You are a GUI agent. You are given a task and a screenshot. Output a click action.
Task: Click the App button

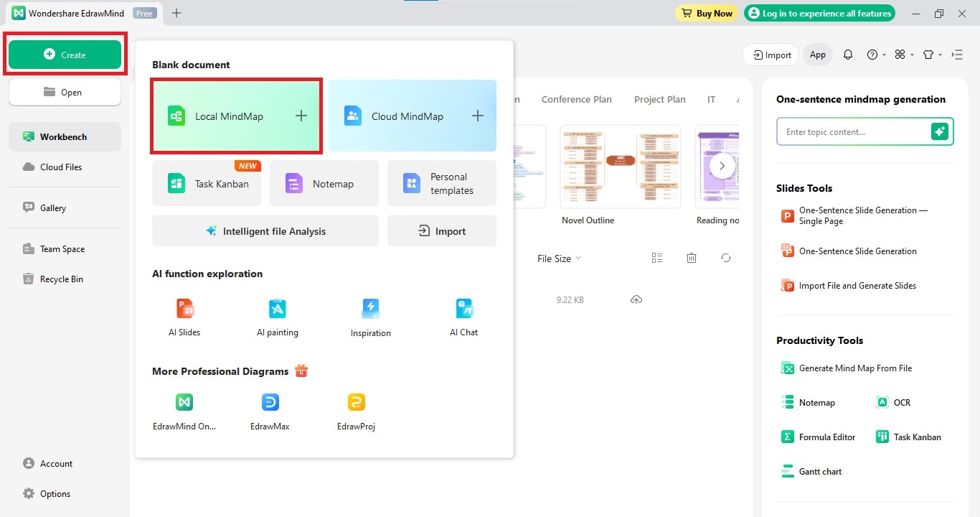coord(818,55)
